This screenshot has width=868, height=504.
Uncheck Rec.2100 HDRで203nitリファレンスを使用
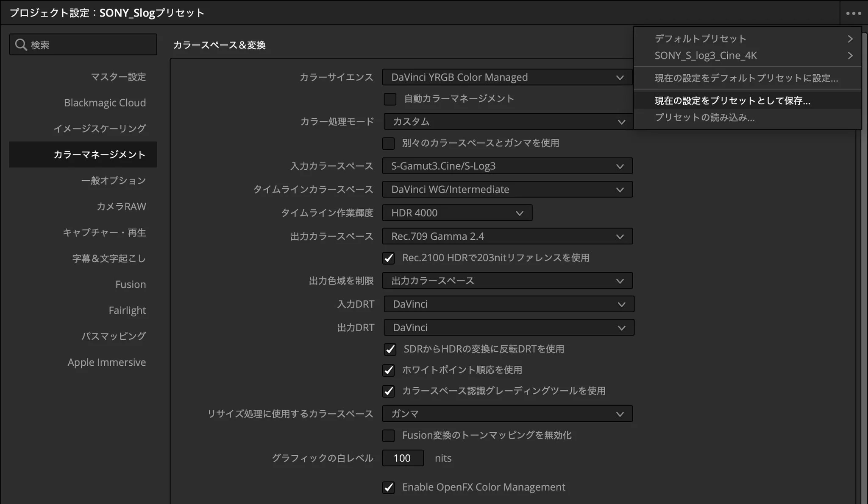388,258
